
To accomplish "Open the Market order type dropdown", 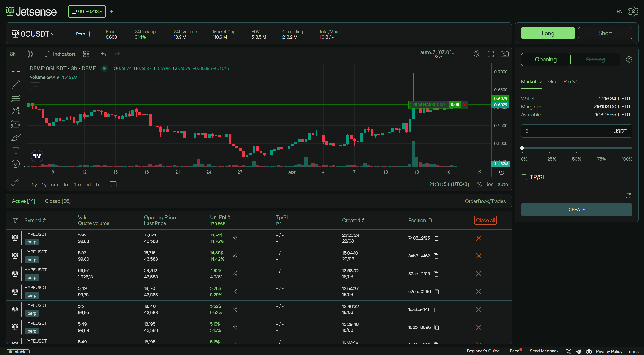I will click(x=531, y=82).
